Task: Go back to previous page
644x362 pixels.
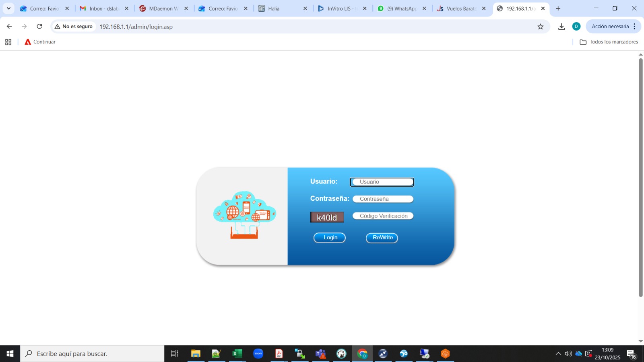Action: click(x=9, y=27)
